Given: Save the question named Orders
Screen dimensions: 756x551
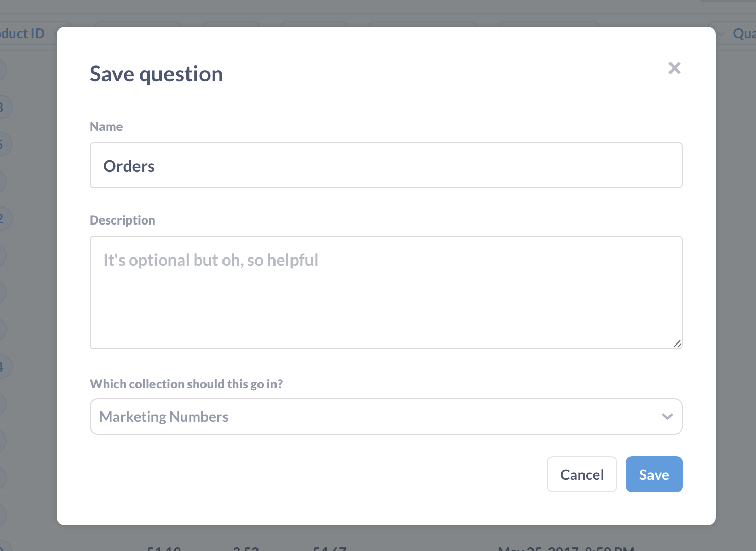Looking at the screenshot, I should click(x=654, y=474).
